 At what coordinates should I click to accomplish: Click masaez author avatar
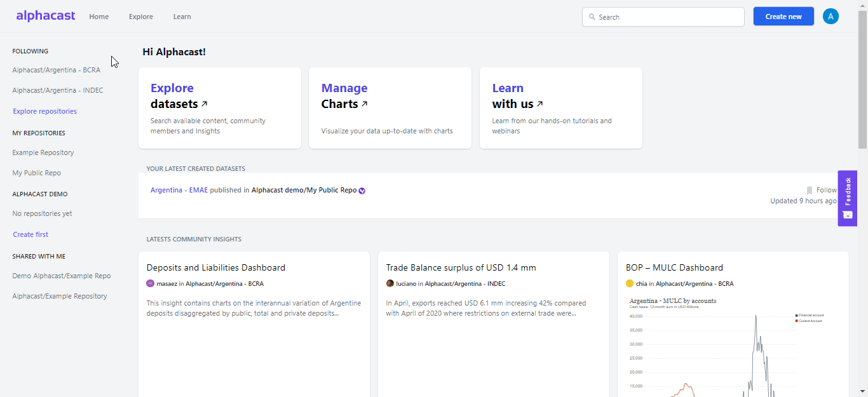coord(151,283)
